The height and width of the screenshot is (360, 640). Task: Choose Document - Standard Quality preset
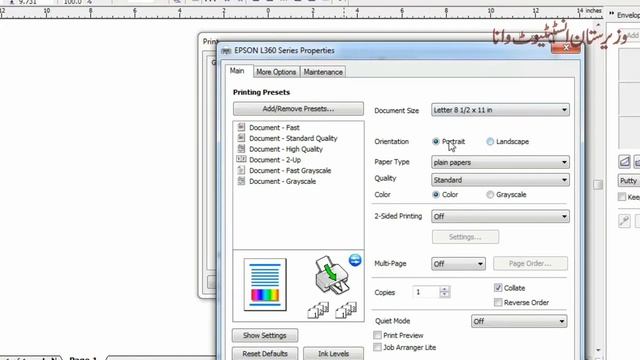point(293,138)
